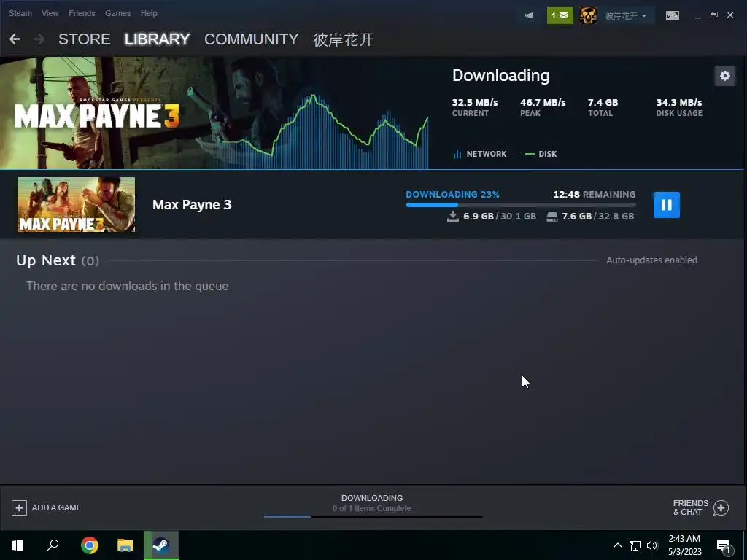Click the NETWORK legend icon

[x=457, y=154]
